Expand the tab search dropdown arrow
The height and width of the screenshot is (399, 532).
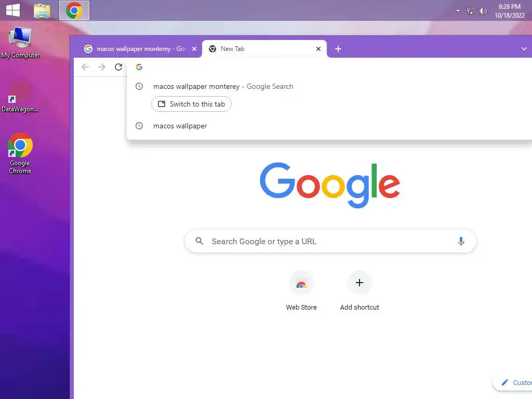pos(524,49)
